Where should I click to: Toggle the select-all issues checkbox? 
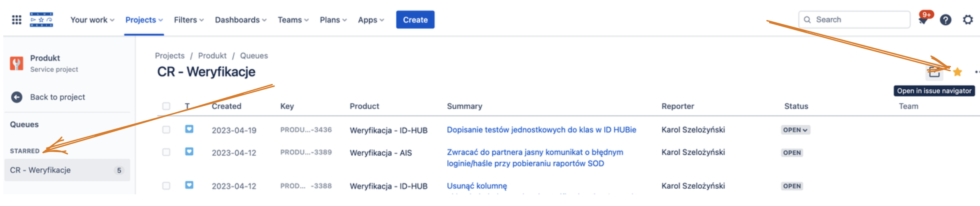coord(166,106)
